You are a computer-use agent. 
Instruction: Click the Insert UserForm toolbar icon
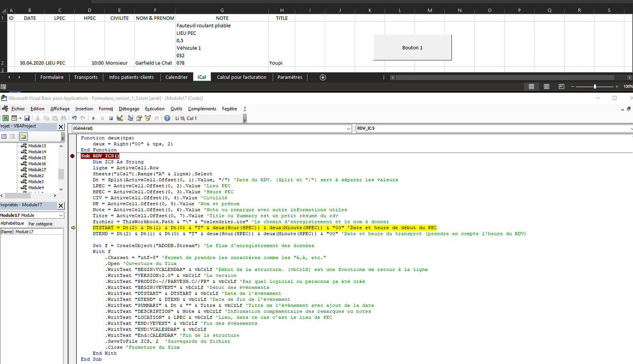pyautogui.click(x=14, y=118)
